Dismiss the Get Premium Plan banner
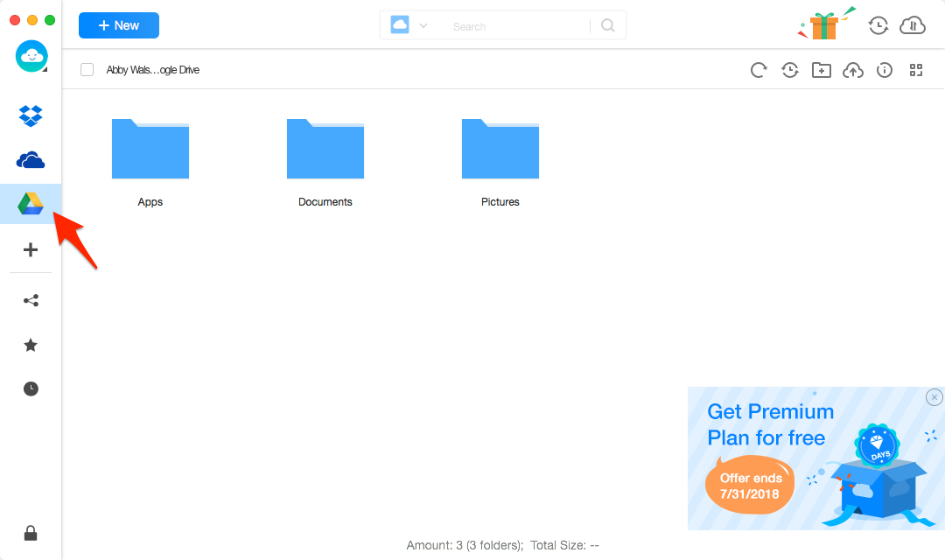 coord(934,397)
